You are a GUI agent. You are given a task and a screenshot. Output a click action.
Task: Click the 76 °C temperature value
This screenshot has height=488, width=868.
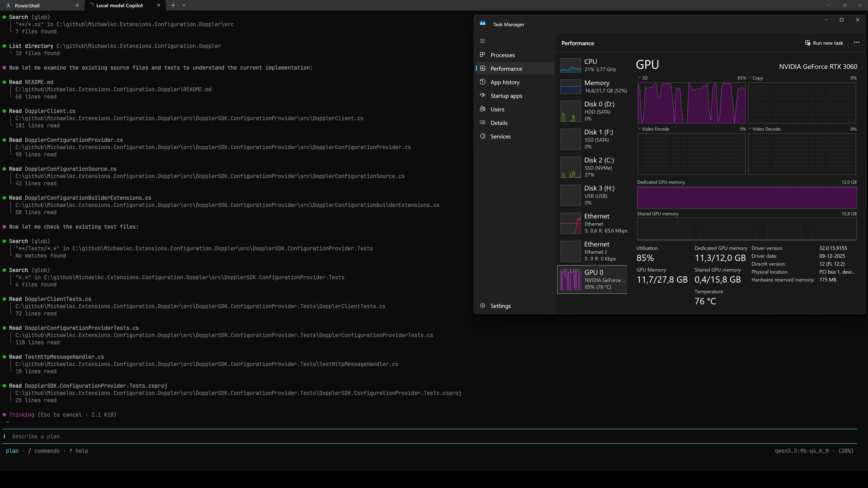(705, 301)
